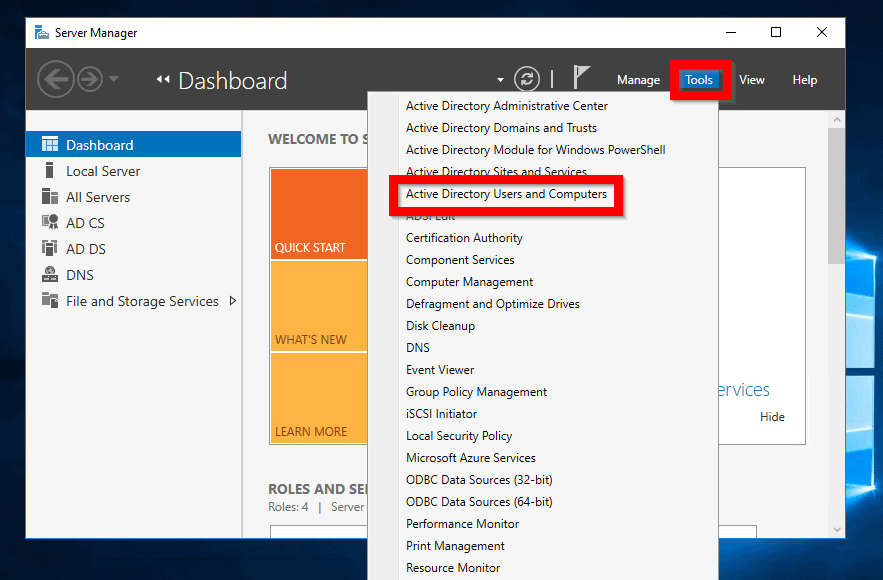The width and height of the screenshot is (883, 580).
Task: Click Hide link in welcome panel
Action: (x=772, y=416)
